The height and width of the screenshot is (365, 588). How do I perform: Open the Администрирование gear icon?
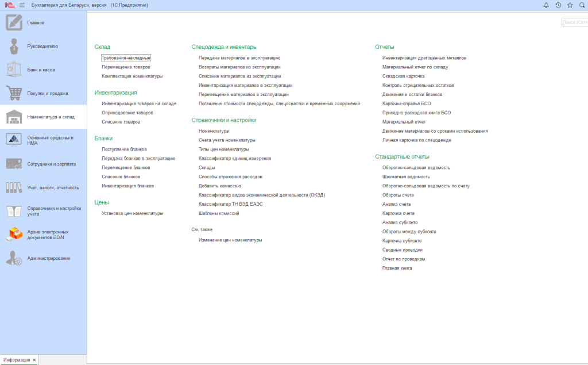point(14,258)
